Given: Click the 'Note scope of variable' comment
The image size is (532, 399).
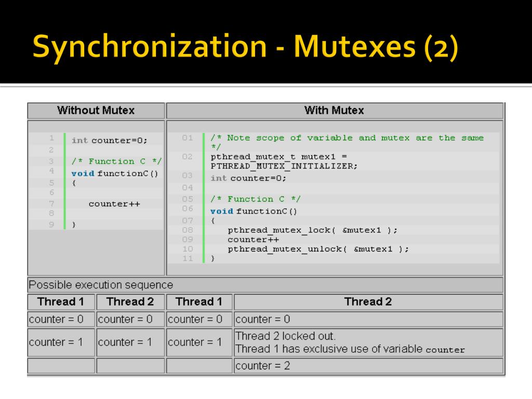Looking at the screenshot, I should pos(347,142).
